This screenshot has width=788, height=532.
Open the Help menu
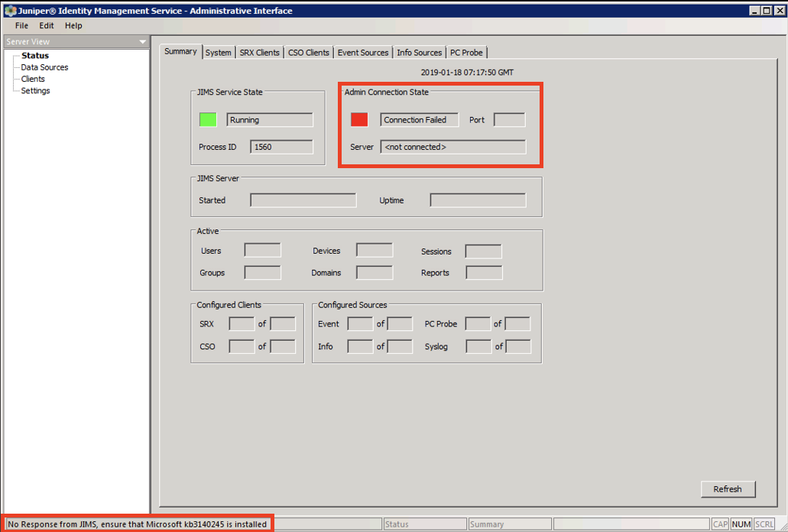(x=73, y=26)
